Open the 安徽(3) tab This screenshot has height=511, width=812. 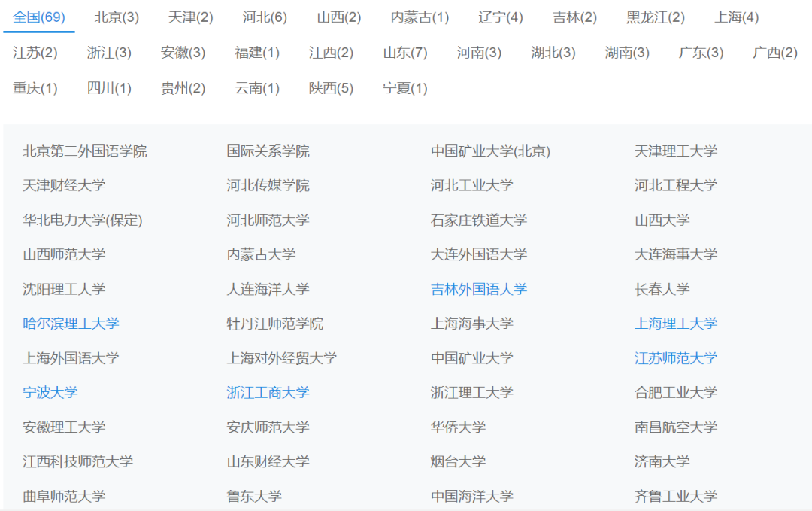point(183,53)
